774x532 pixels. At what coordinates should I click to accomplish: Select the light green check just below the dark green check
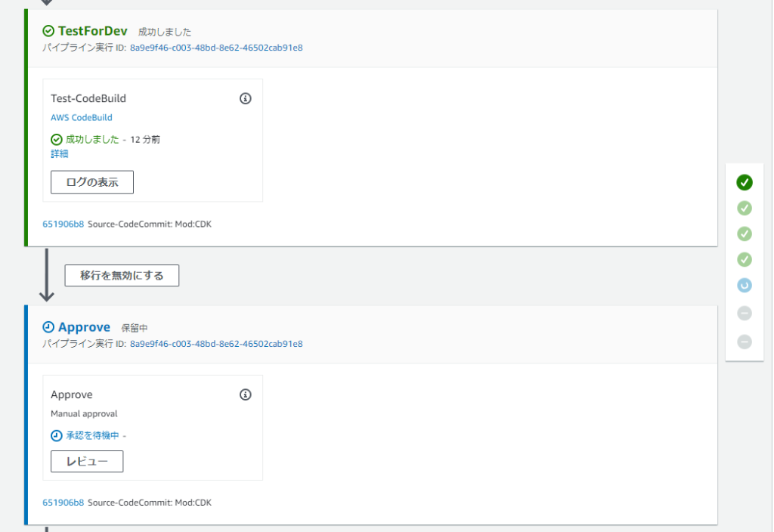tap(745, 209)
